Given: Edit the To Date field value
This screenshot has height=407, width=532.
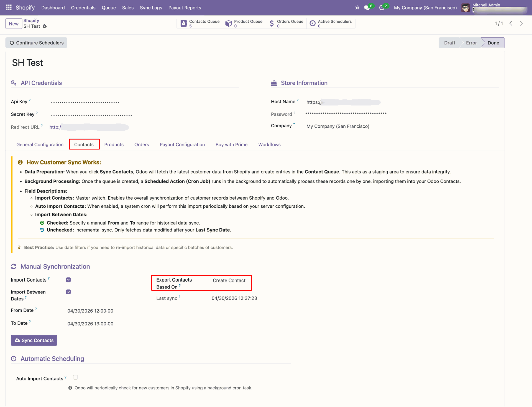Looking at the screenshot, I should click(x=90, y=324).
